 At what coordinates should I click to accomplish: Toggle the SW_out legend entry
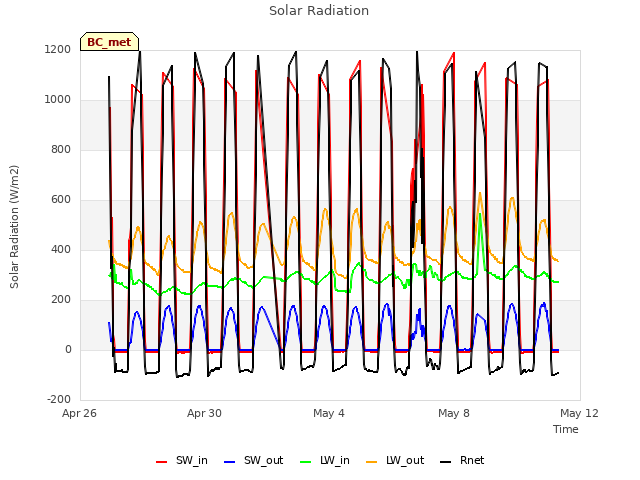point(253,460)
